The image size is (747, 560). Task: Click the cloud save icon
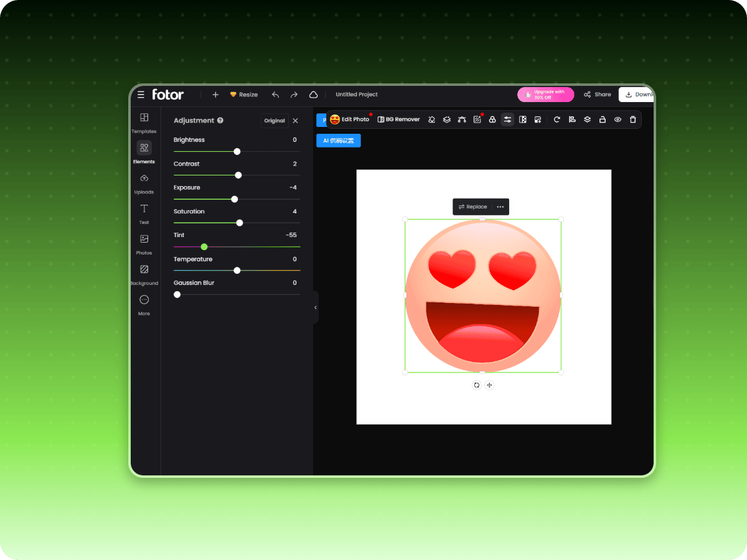coord(314,95)
